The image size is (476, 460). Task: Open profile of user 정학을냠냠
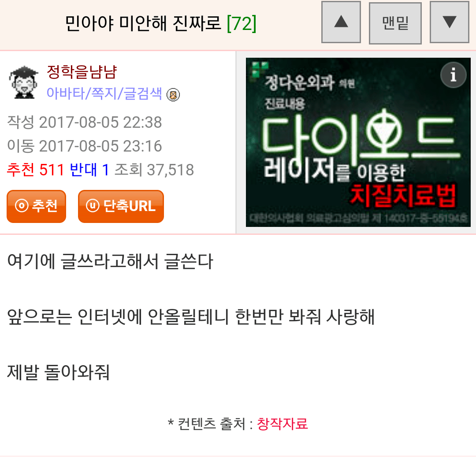tap(82, 72)
